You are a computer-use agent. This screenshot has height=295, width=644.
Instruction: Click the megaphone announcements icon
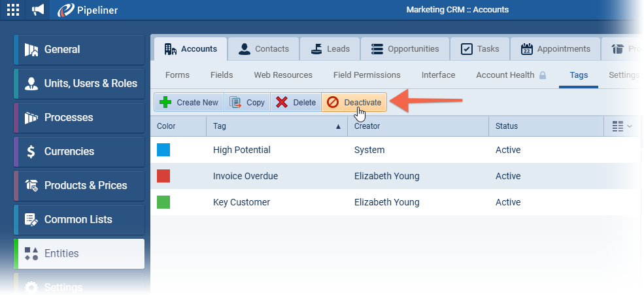pyautogui.click(x=38, y=10)
